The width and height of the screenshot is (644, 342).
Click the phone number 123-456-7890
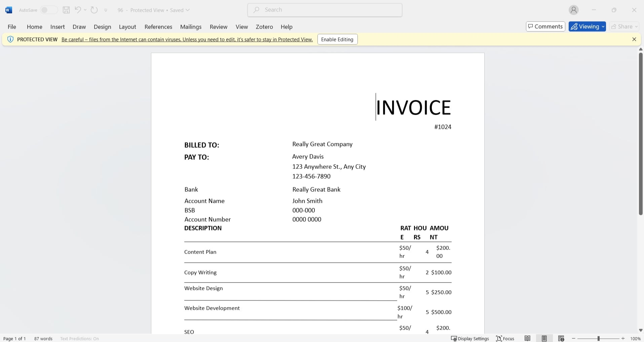pyautogui.click(x=311, y=176)
